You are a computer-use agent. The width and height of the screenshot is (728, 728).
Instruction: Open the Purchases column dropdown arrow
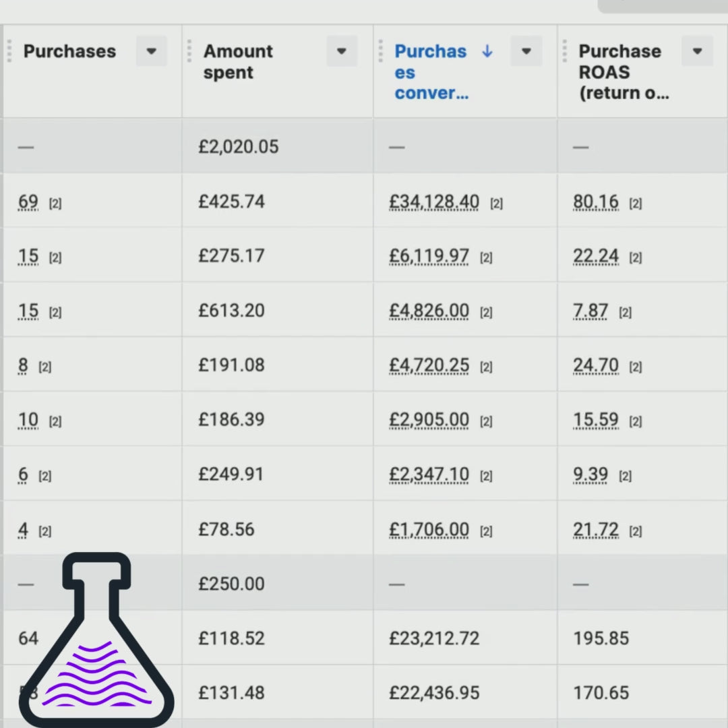151,51
